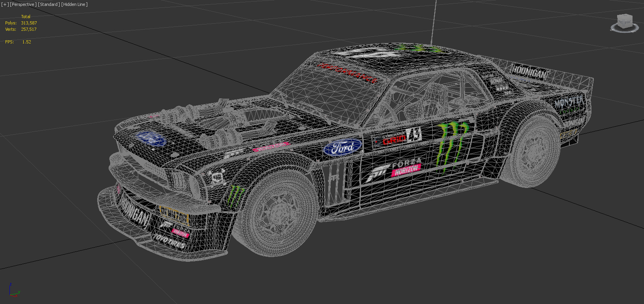Click the Polys count 313,587
This screenshot has width=644, height=304.
(29, 23)
